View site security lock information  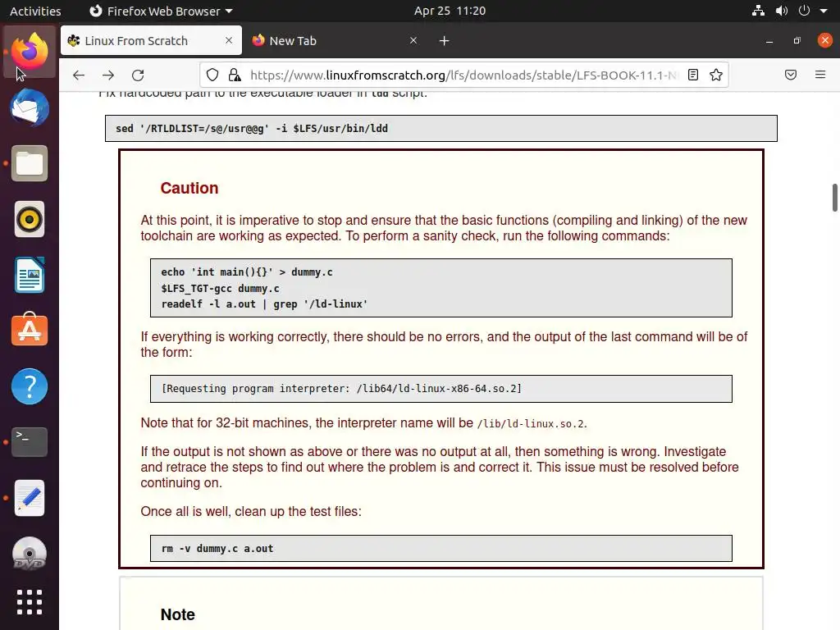[235, 75]
